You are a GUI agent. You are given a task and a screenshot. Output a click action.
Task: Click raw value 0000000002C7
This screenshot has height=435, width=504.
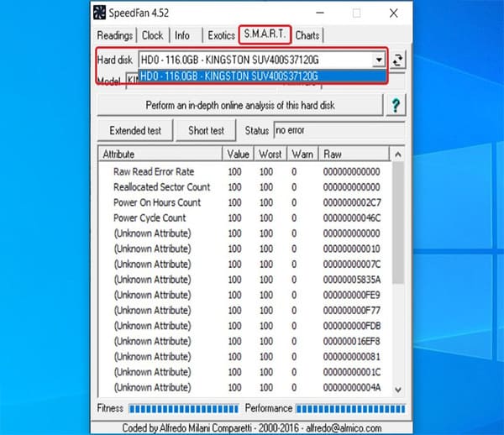pyautogui.click(x=352, y=202)
